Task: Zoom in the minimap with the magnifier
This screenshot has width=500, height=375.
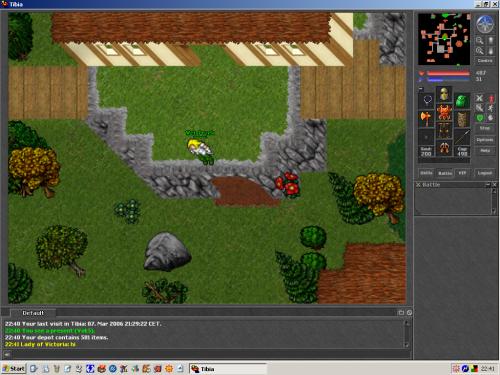Action: 480,40
